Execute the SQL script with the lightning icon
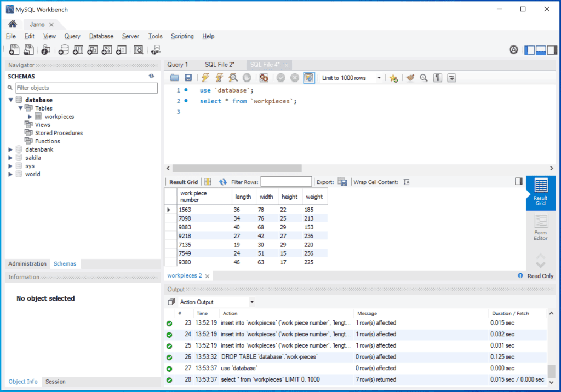561x392 pixels. [205, 77]
